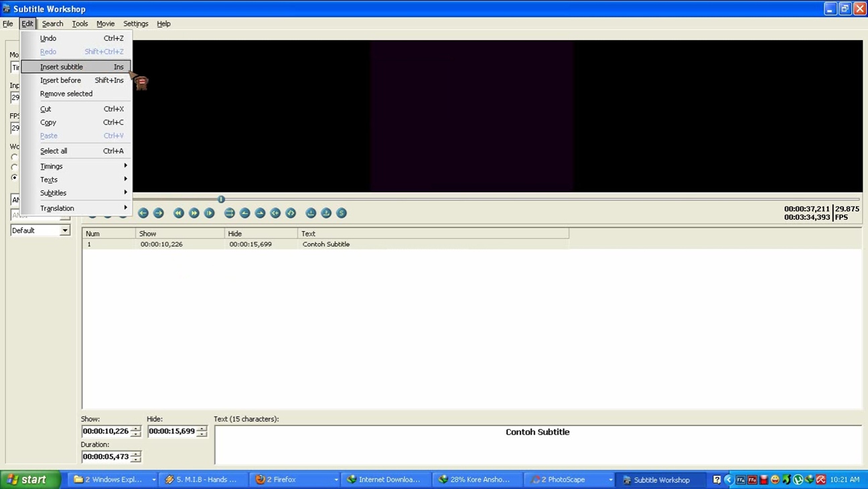Jump to previous subtitle with left-arrow icon
Screen dimensions: 868x489
143,213
